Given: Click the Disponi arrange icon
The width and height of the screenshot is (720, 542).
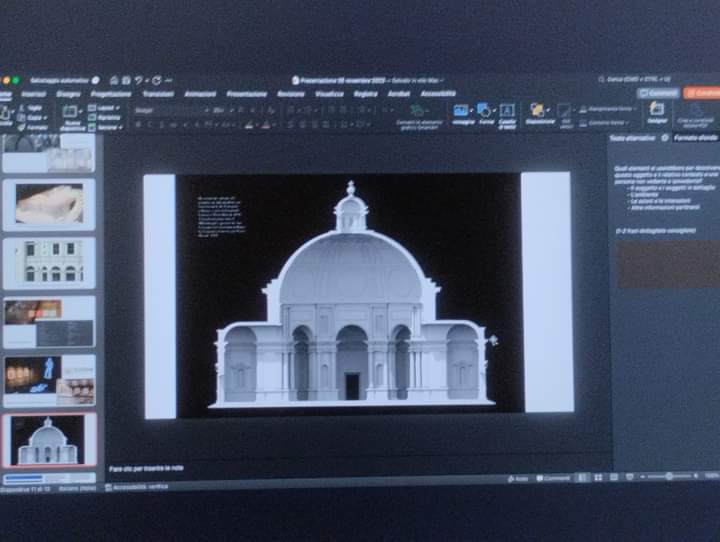Looking at the screenshot, I should tap(536, 110).
